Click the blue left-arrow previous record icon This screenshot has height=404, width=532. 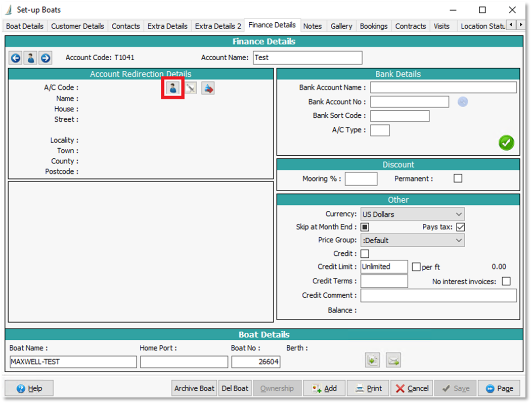(16, 58)
